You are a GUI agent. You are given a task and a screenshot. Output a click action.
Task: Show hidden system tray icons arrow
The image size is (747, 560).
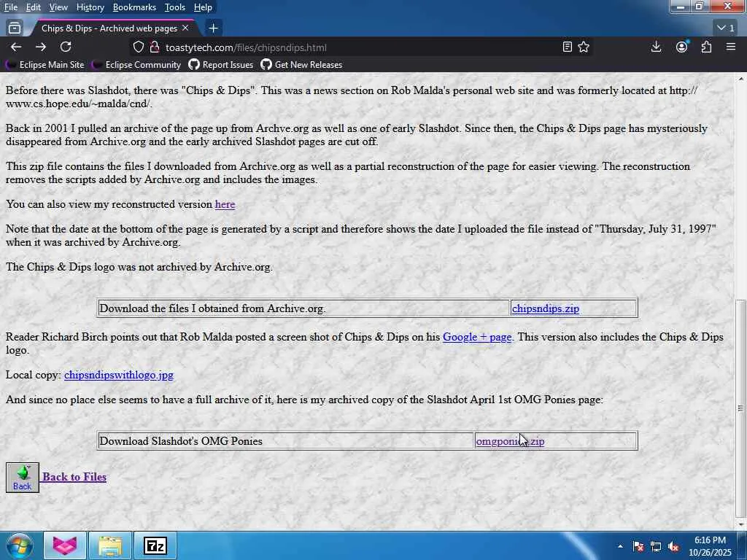click(x=620, y=546)
